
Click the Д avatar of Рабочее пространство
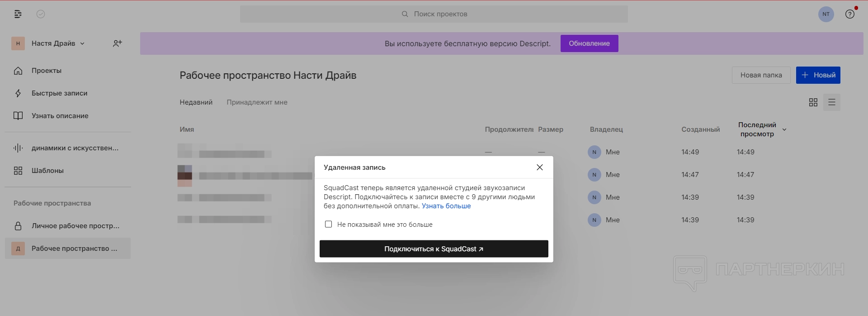click(18, 249)
